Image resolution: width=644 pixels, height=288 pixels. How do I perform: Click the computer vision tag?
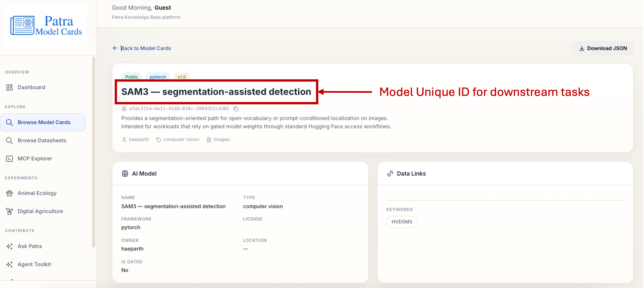[181, 139]
